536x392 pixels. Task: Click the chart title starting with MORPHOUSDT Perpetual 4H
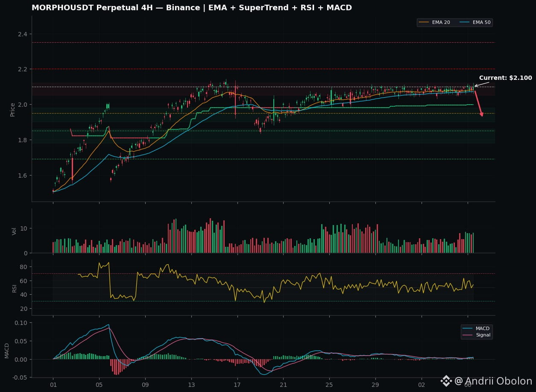(192, 8)
